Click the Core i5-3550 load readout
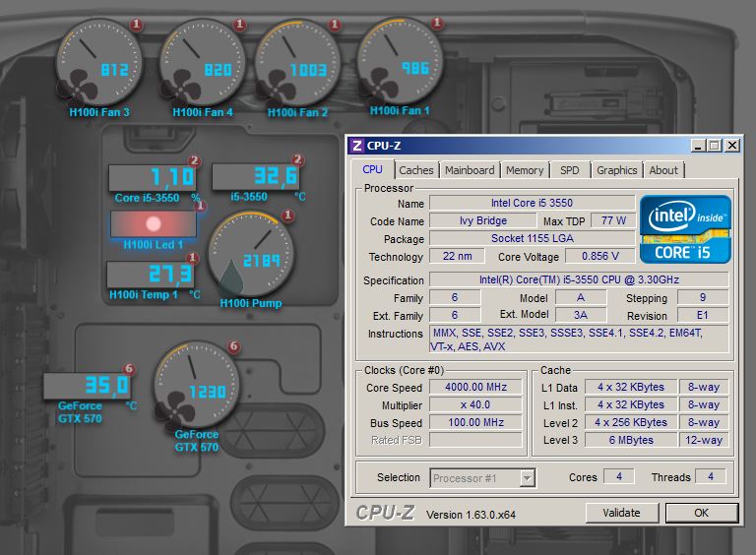 152,178
